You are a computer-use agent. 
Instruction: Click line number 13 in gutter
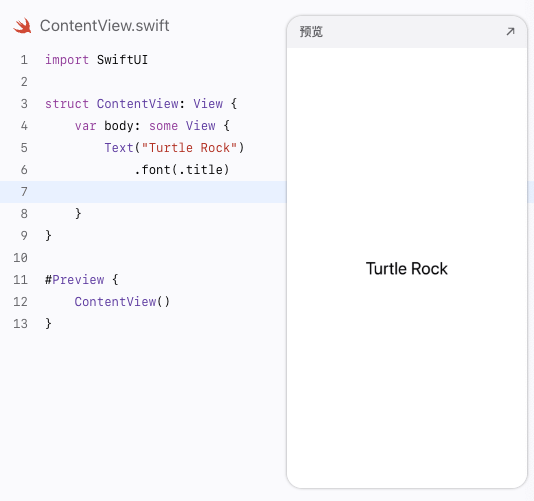(x=20, y=324)
